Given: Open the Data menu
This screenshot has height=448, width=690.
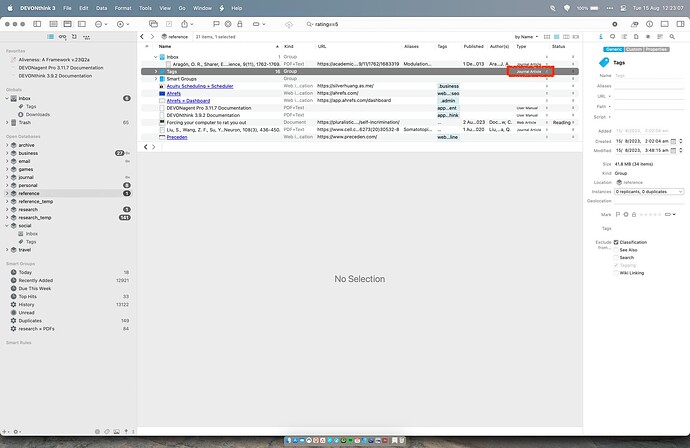Looking at the screenshot, I should pos(102,8).
